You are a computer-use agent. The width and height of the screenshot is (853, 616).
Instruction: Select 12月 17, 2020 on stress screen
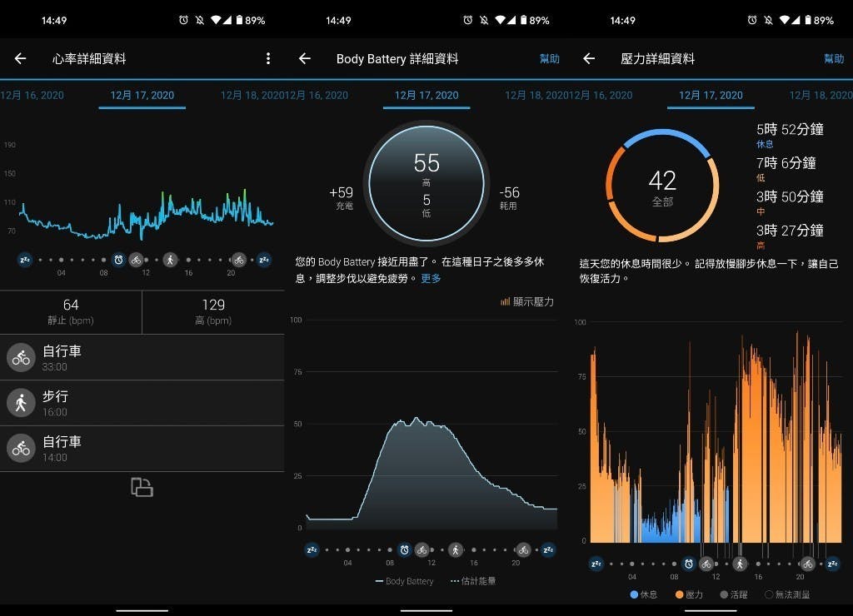point(711,95)
